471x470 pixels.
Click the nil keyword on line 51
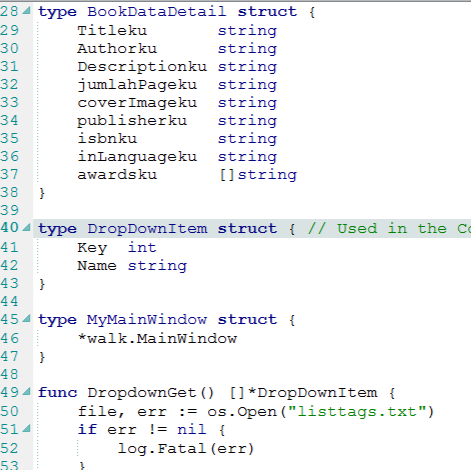(192, 429)
